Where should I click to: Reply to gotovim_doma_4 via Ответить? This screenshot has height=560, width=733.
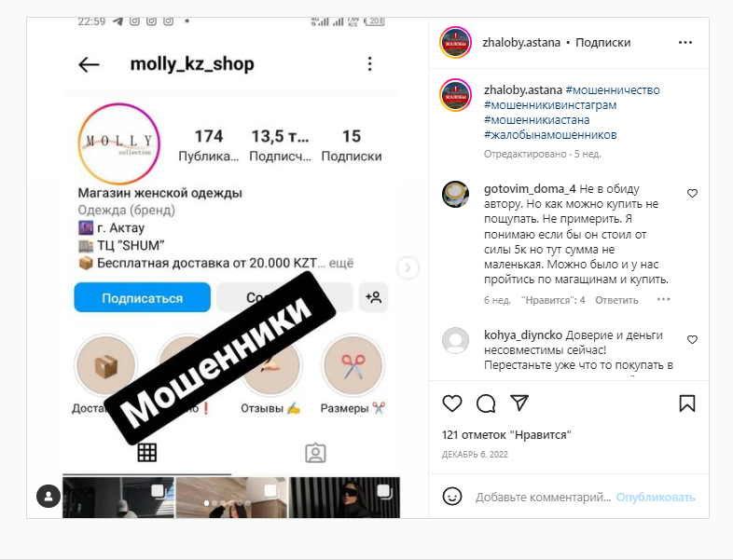click(x=616, y=300)
